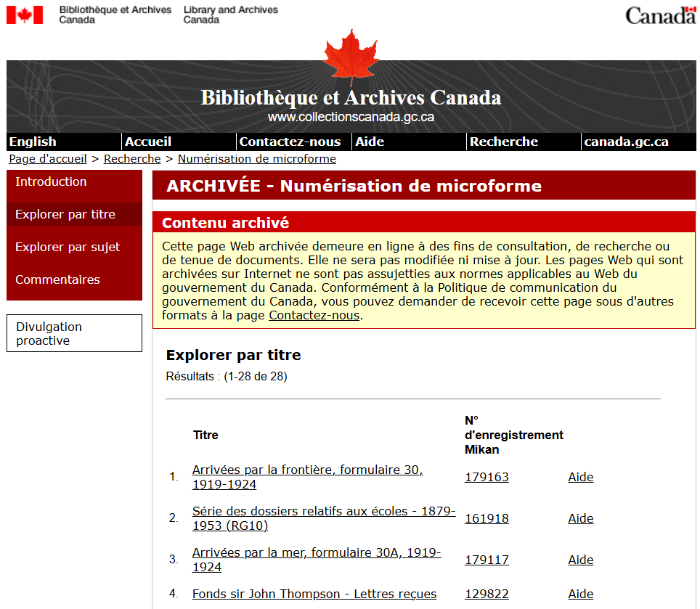
Task: Click Aide next to Fonds sir John Thompson
Action: [580, 594]
